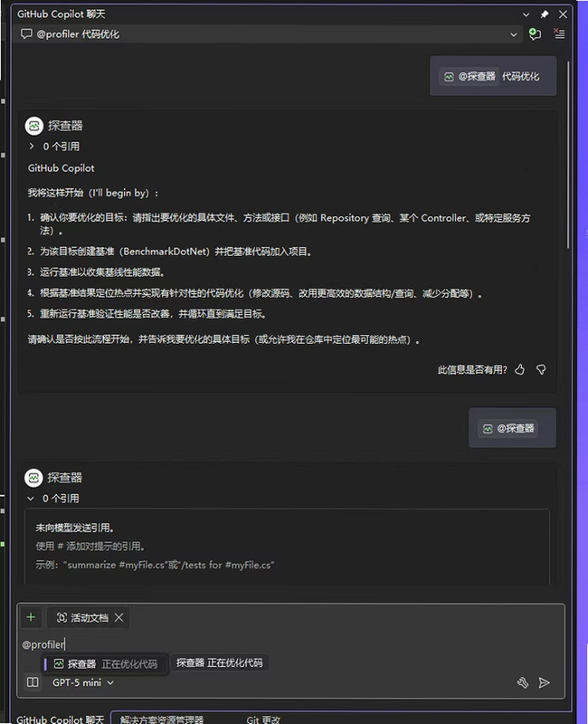
Task: Focus the chat input containing @profiler
Action: tap(290, 644)
